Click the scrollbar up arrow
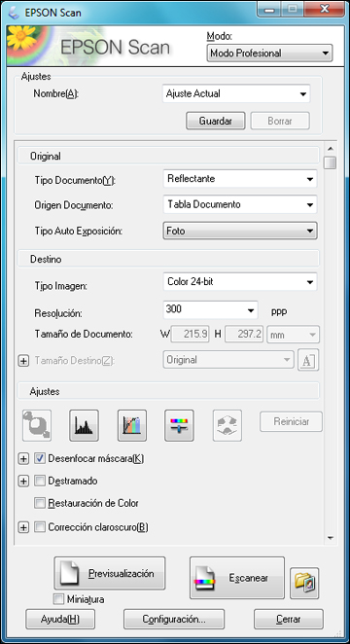Screen dimensions: 350x644 coord(331,149)
